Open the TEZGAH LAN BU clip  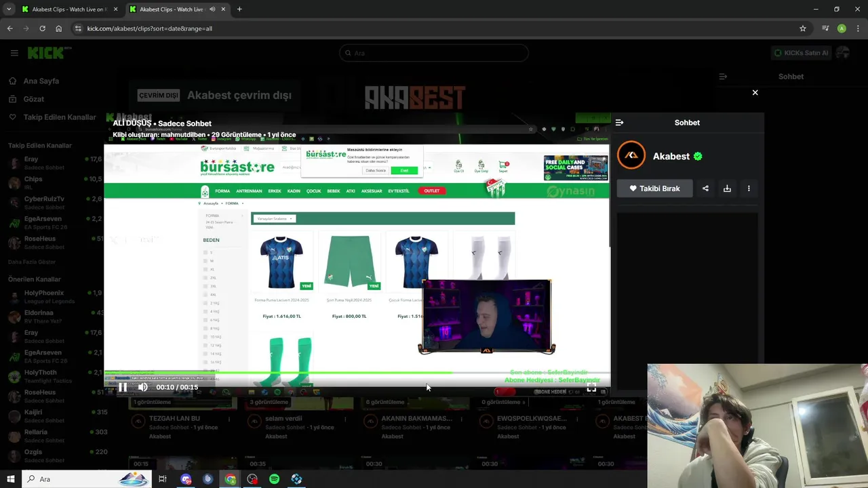[174, 419]
